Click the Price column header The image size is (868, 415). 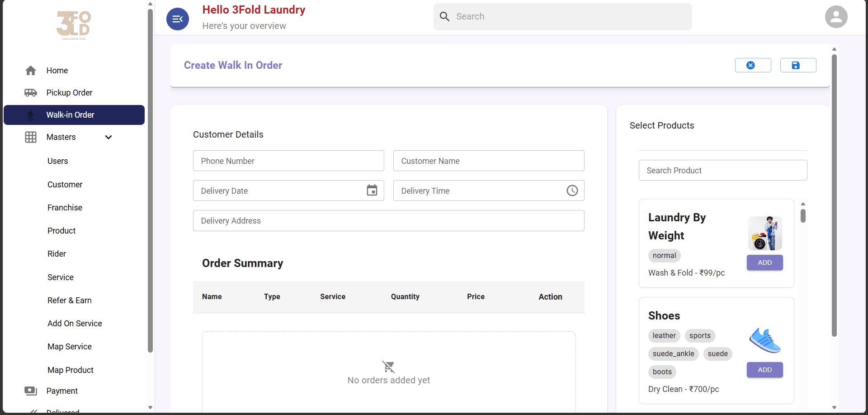(476, 297)
